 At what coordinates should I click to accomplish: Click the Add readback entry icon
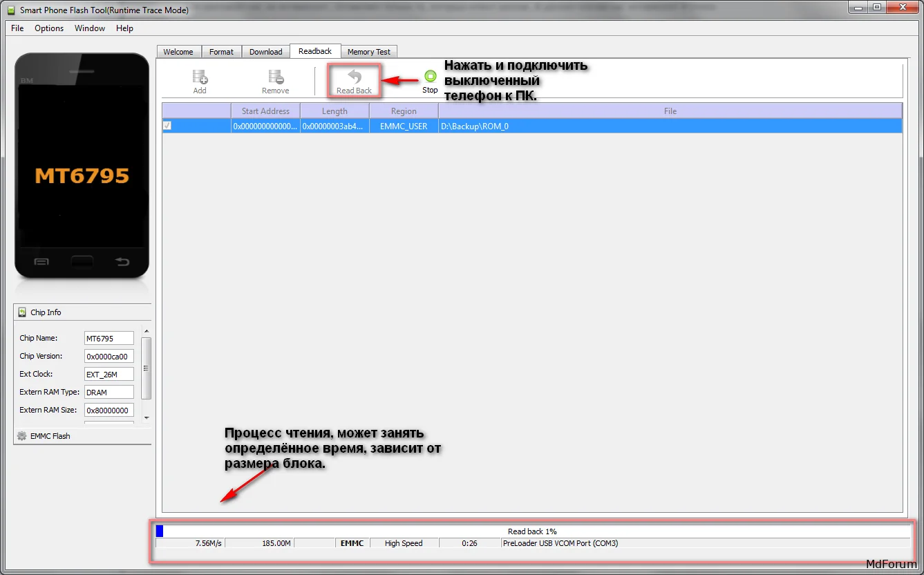click(200, 77)
